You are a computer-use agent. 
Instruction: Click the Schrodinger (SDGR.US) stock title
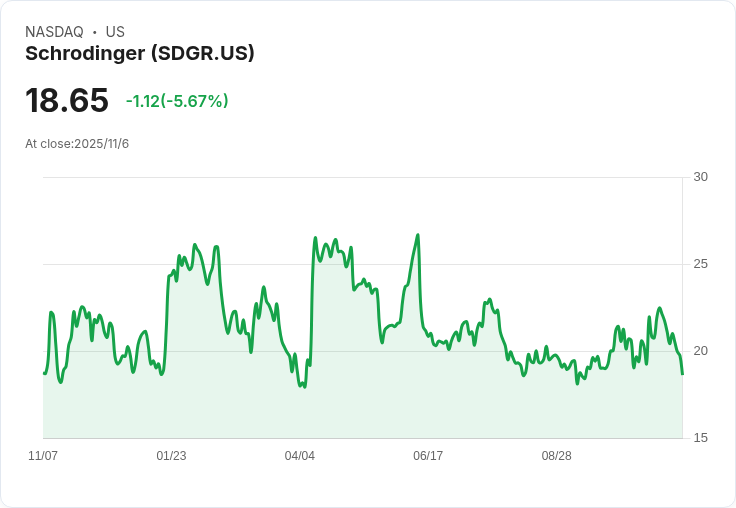tap(139, 53)
